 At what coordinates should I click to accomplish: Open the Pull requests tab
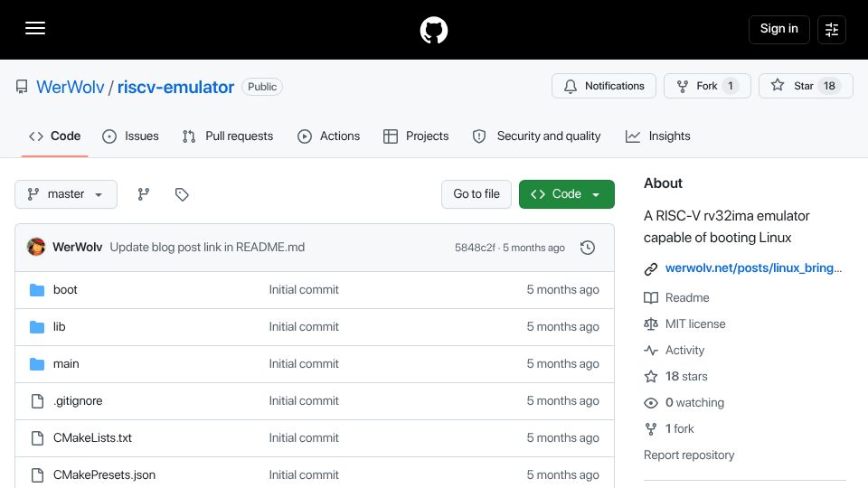click(x=228, y=136)
